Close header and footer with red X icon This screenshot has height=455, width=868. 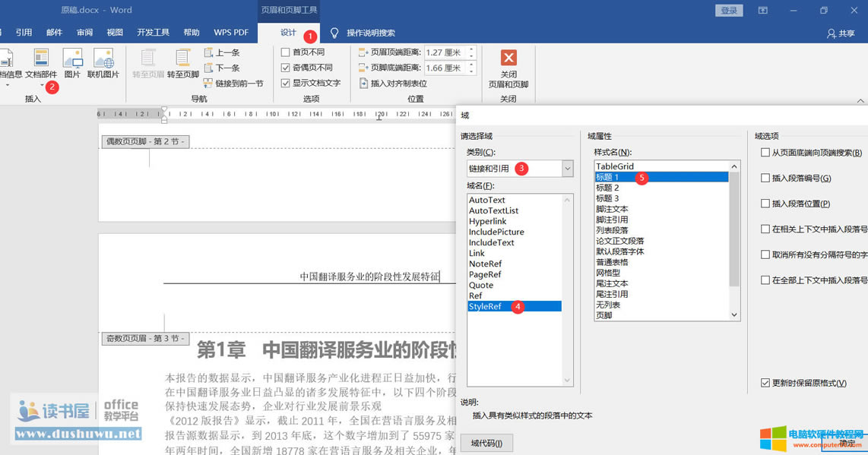click(x=508, y=58)
